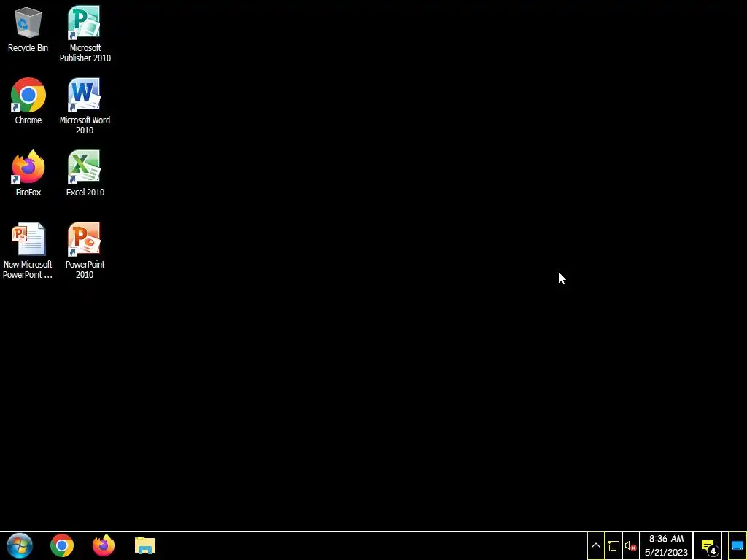Launch Chrome from the taskbar
Screen dimensions: 747x560
click(x=62, y=545)
